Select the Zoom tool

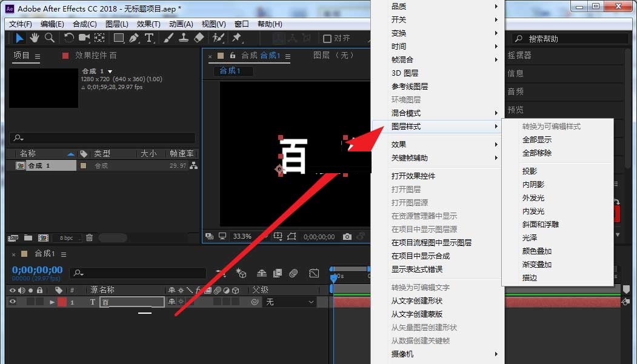click(x=50, y=38)
